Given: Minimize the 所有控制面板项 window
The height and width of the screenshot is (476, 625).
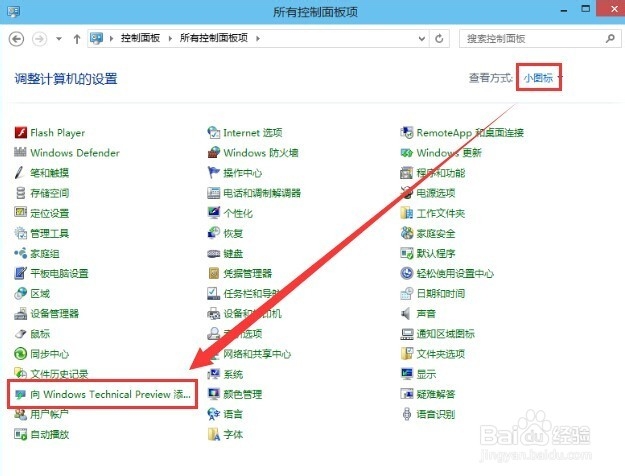Looking at the screenshot, I should pos(564,11).
